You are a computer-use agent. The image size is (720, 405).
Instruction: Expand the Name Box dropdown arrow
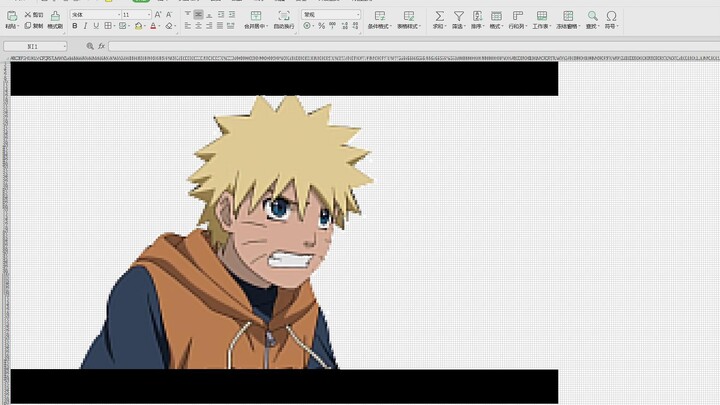click(65, 46)
